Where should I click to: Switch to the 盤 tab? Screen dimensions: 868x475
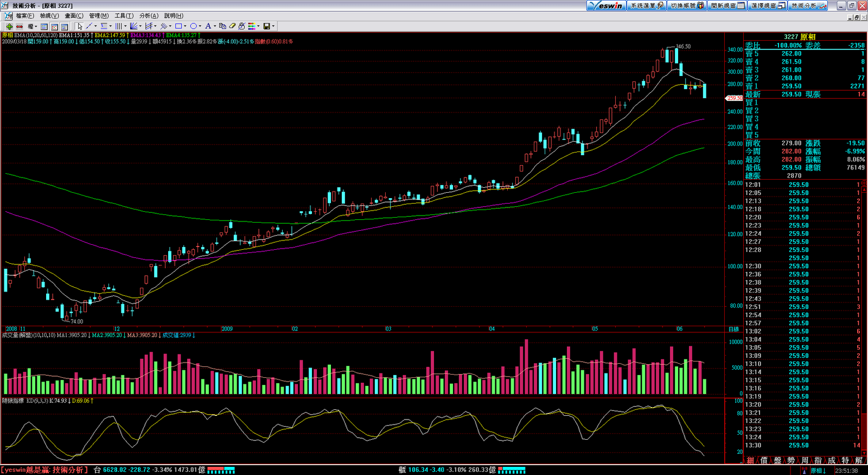click(777, 460)
